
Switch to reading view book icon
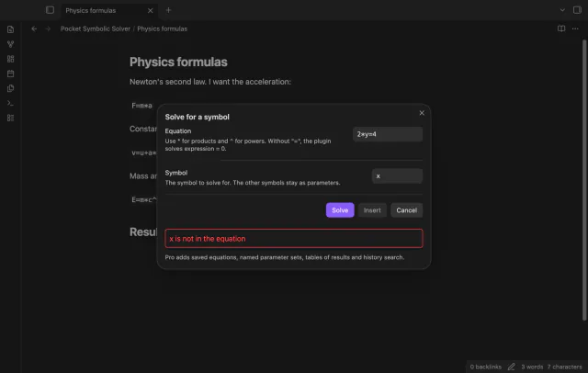tap(561, 28)
